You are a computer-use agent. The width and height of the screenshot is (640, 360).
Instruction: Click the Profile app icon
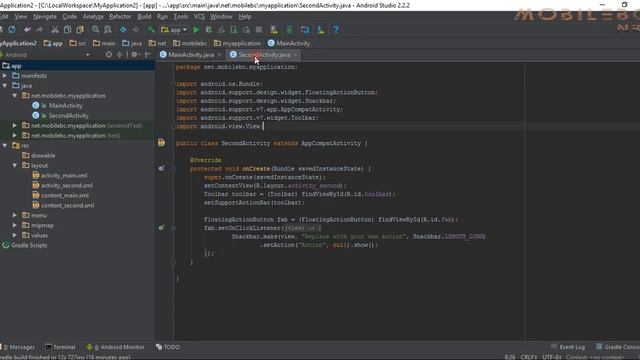(x=233, y=30)
